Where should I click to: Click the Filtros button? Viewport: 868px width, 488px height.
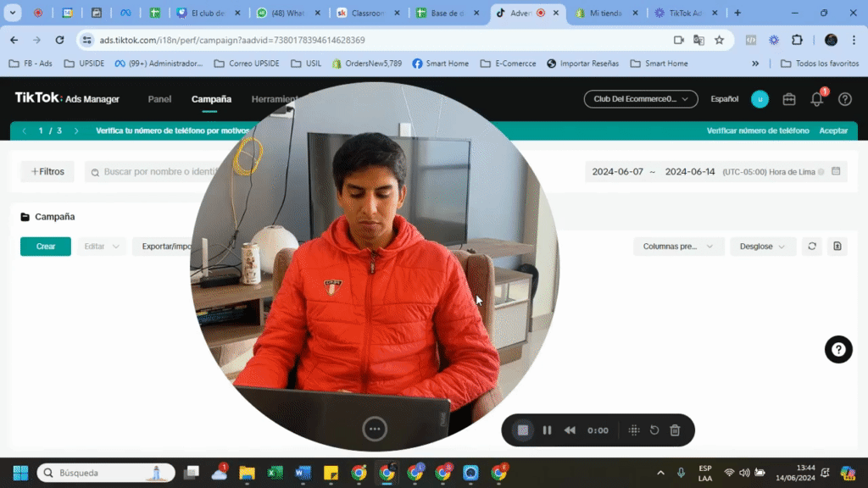pos(47,171)
